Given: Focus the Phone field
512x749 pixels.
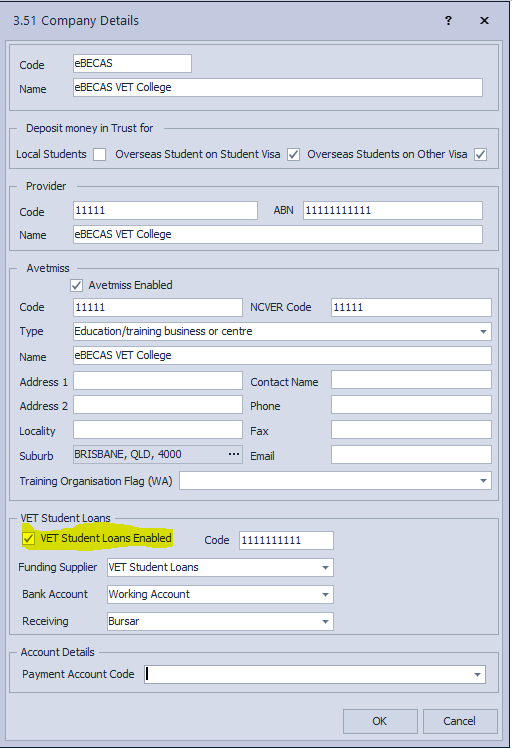Looking at the screenshot, I should pyautogui.click(x=411, y=405).
